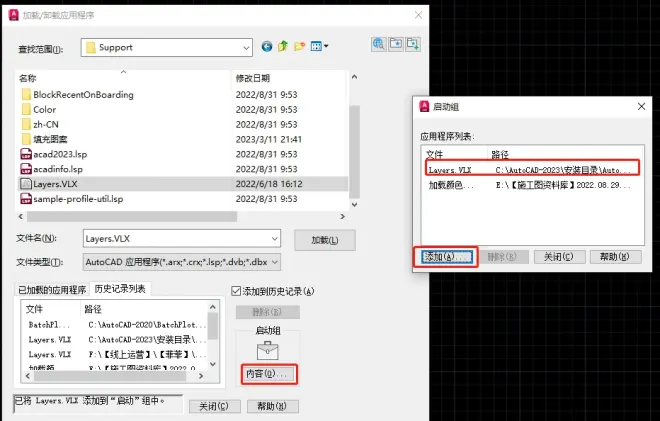Click scroll right arrow of file list

(343, 216)
